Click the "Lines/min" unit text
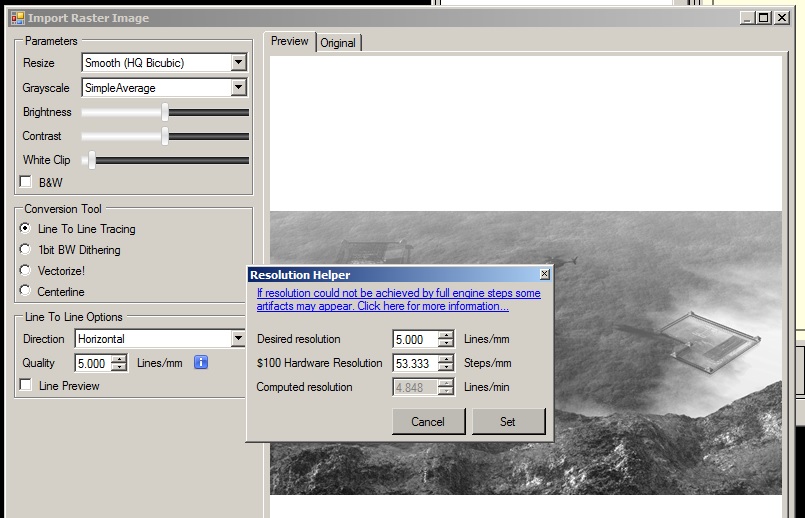The height and width of the screenshot is (518, 805). click(x=486, y=387)
